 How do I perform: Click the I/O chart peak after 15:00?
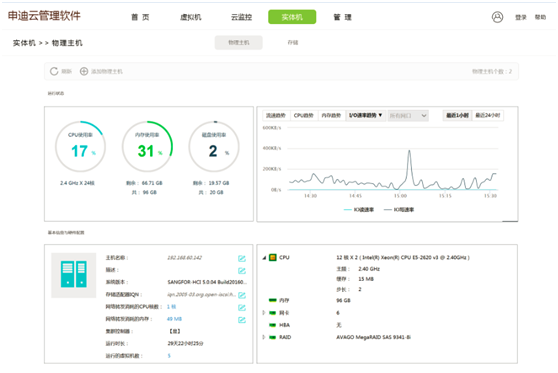(409, 151)
